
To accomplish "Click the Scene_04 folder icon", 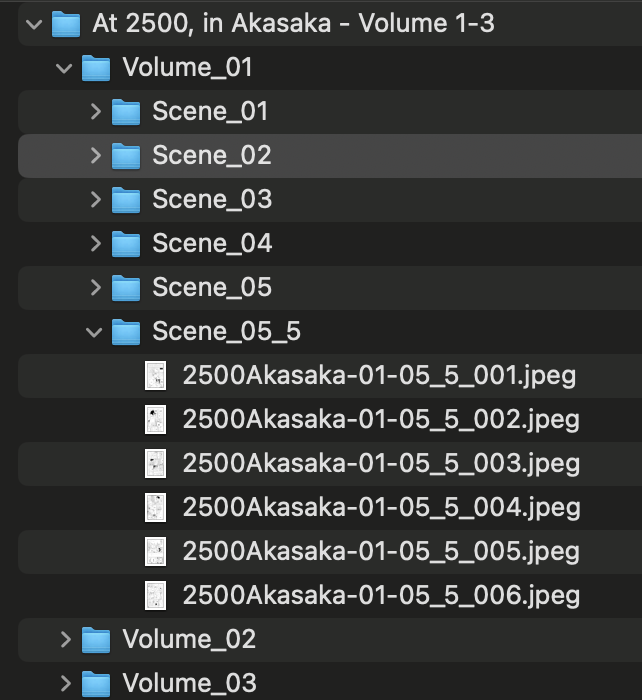I will (126, 243).
